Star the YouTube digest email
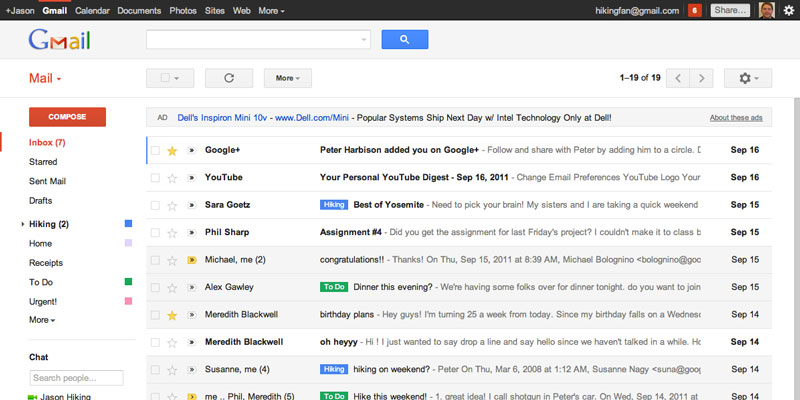The height and width of the screenshot is (400, 800). 172,178
